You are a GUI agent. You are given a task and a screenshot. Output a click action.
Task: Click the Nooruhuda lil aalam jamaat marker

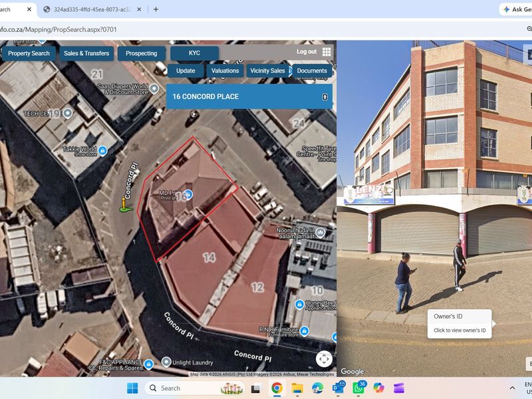pos(320,232)
